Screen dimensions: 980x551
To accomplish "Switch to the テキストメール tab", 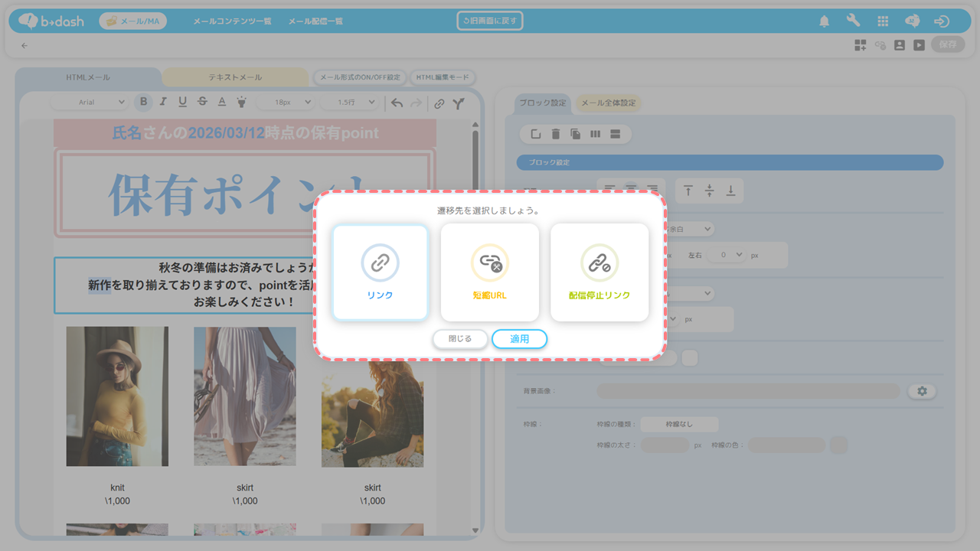I will pos(235,77).
